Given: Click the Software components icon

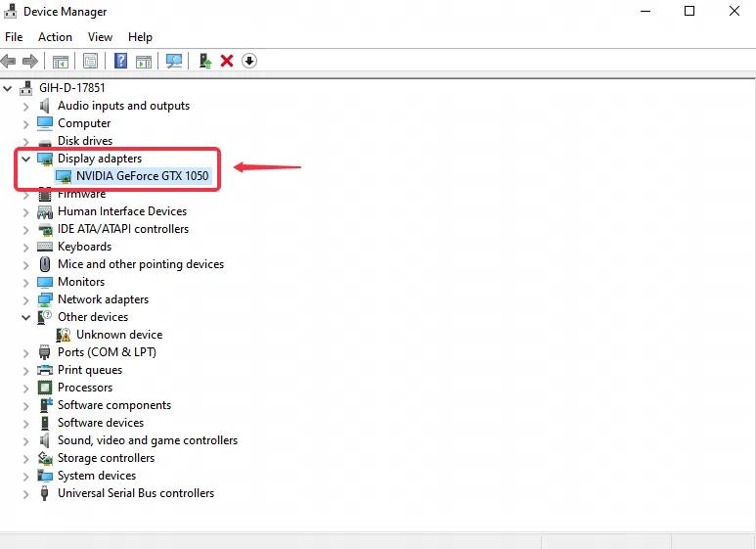Looking at the screenshot, I should pos(45,405).
